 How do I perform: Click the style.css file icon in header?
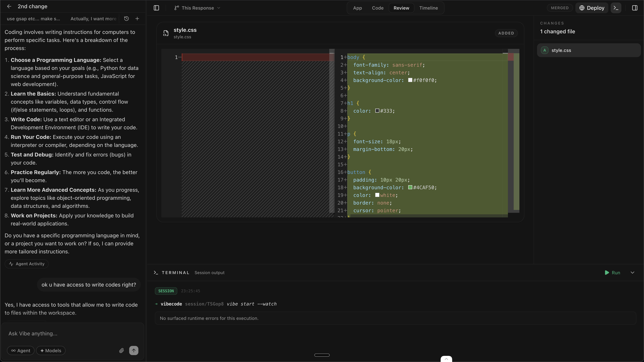pos(166,33)
